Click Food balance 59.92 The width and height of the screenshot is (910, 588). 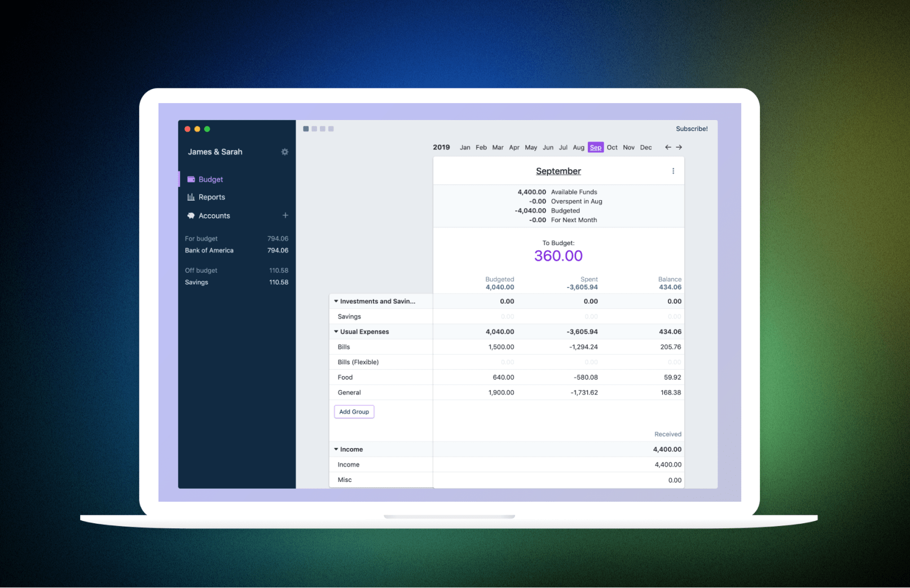672,378
